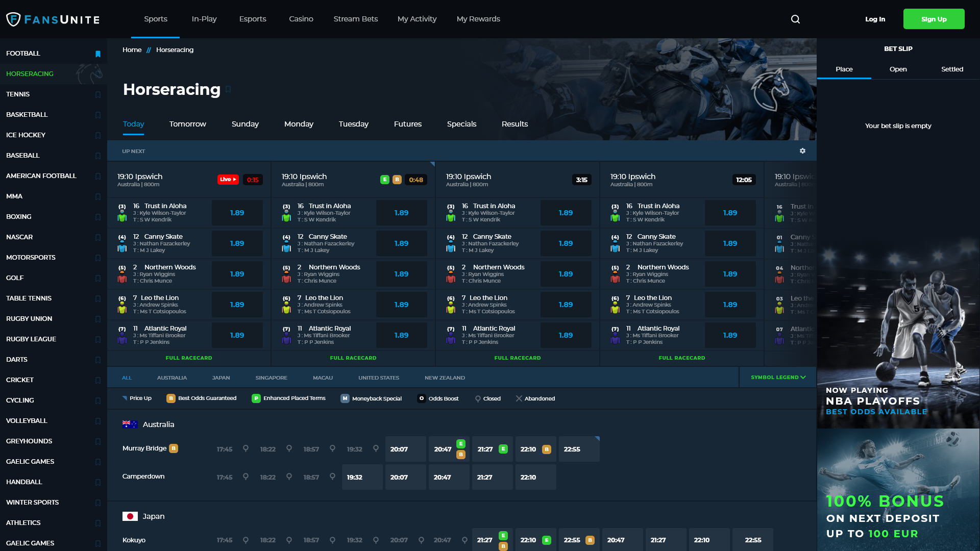The height and width of the screenshot is (551, 980).
Task: Expand Murray Bridge 20:07 race
Action: (405, 449)
